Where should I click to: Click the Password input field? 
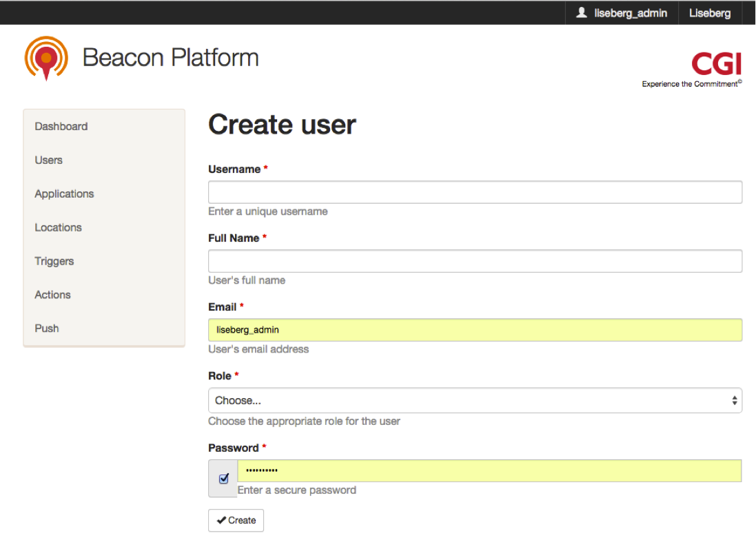(489, 470)
